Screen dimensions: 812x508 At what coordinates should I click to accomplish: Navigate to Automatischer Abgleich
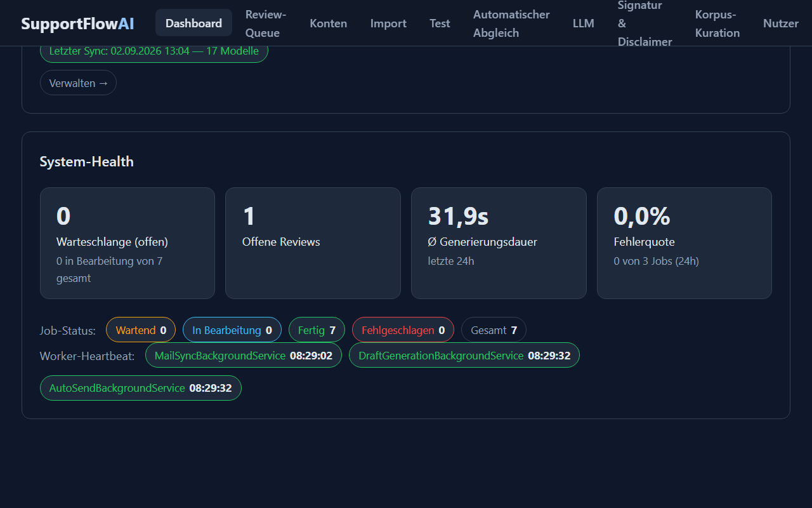coord(511,23)
